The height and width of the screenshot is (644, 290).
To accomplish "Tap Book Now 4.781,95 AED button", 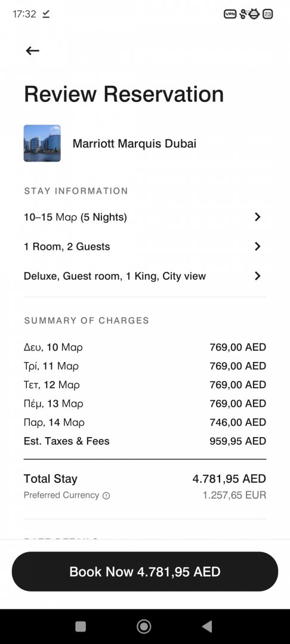I will pos(145,571).
